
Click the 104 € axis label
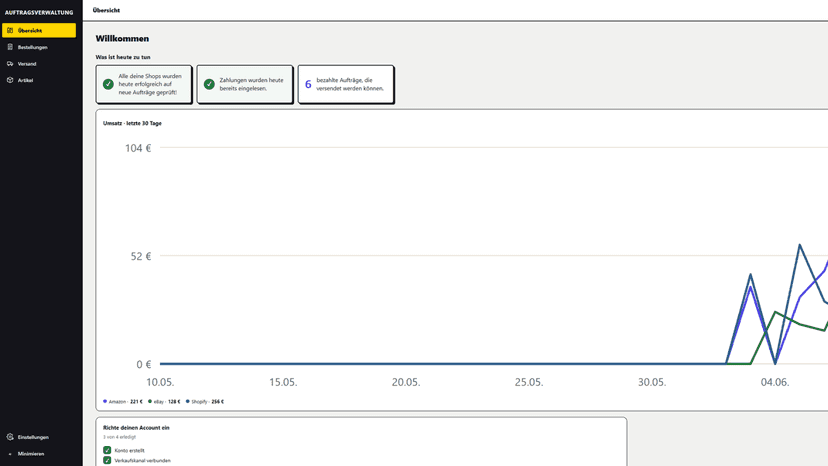138,148
